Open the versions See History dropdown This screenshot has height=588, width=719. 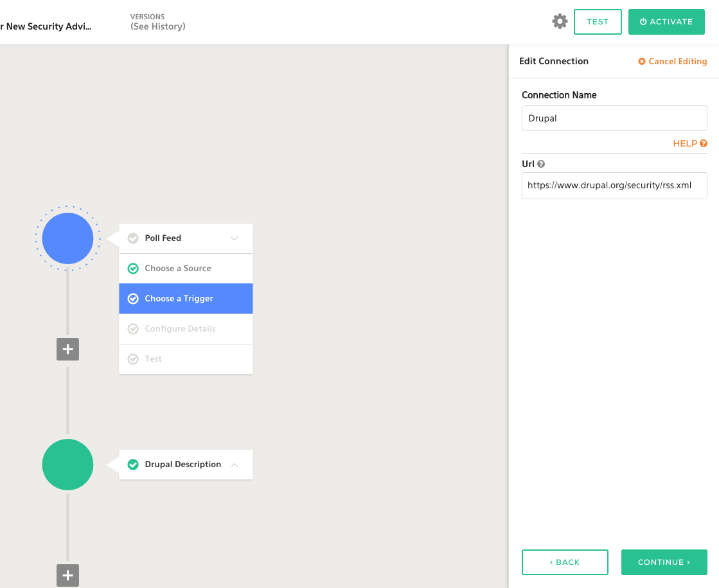(157, 26)
